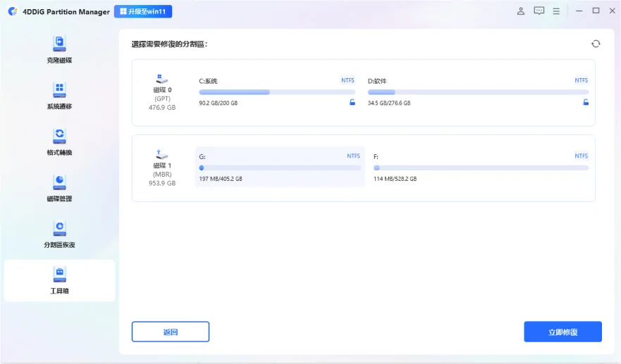Select the G: partition
The height and width of the screenshot is (364, 621).
(280, 167)
